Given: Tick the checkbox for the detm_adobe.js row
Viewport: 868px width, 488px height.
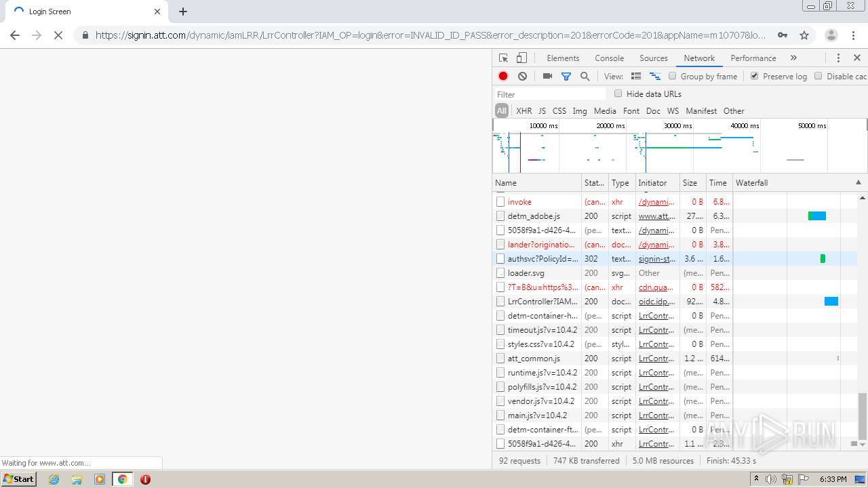Looking at the screenshot, I should [500, 216].
